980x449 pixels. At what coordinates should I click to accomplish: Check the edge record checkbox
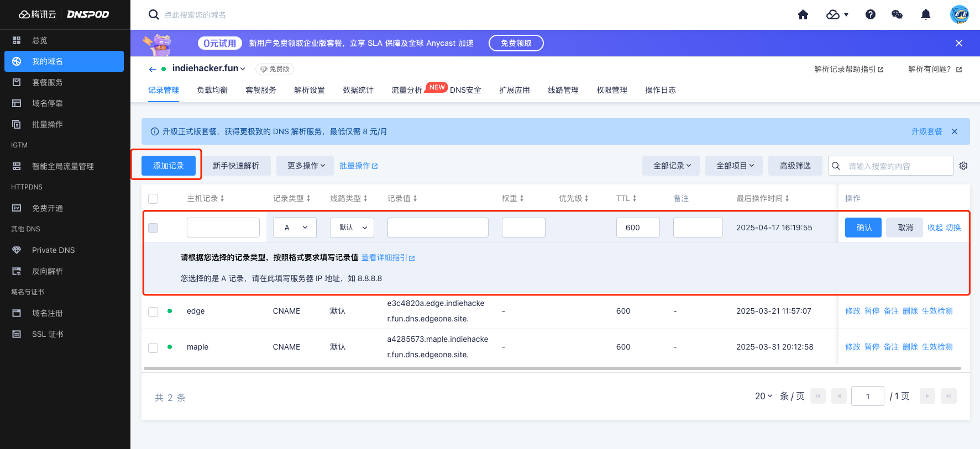[153, 311]
